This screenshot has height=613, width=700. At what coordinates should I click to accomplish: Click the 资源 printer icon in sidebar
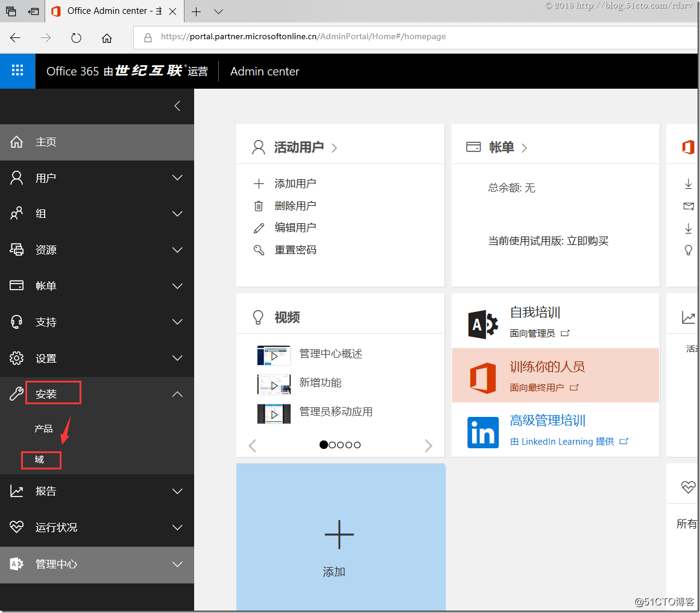click(x=16, y=249)
